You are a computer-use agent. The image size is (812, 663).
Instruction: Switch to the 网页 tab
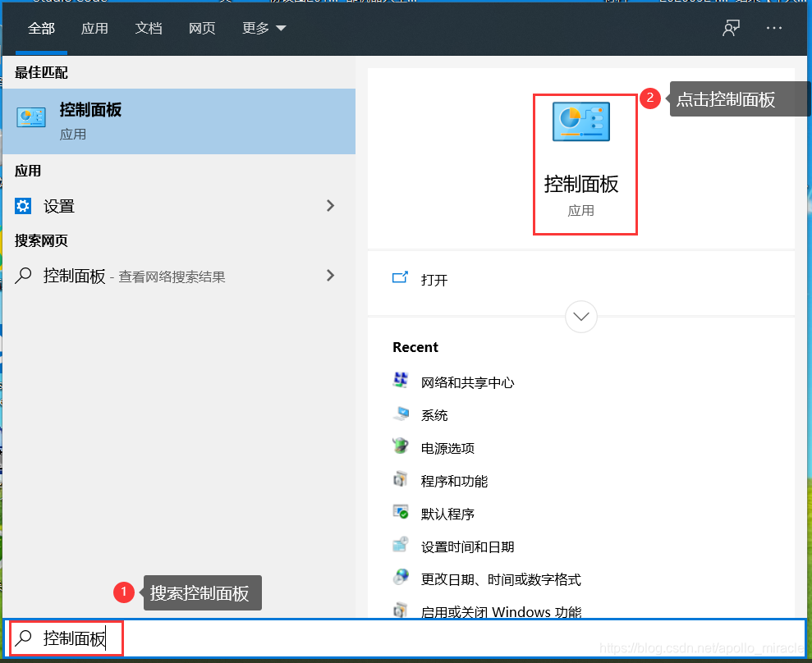point(202,29)
